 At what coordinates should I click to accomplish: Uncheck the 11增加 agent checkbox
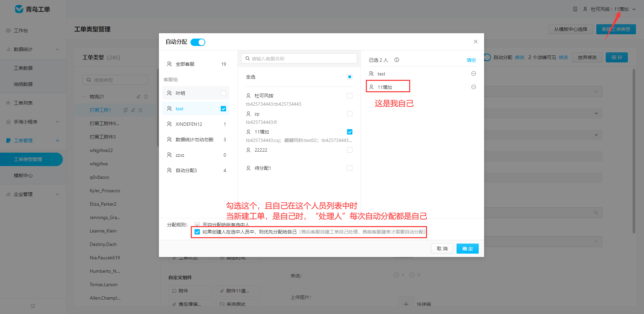click(x=350, y=132)
